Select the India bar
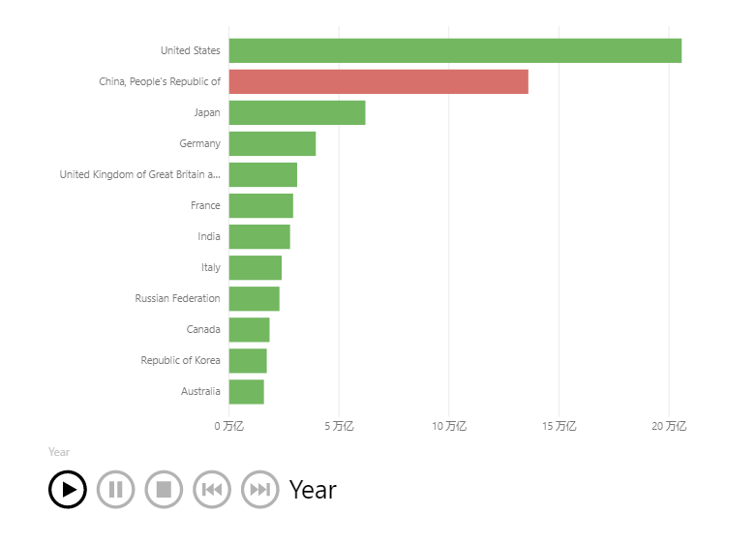 [259, 236]
